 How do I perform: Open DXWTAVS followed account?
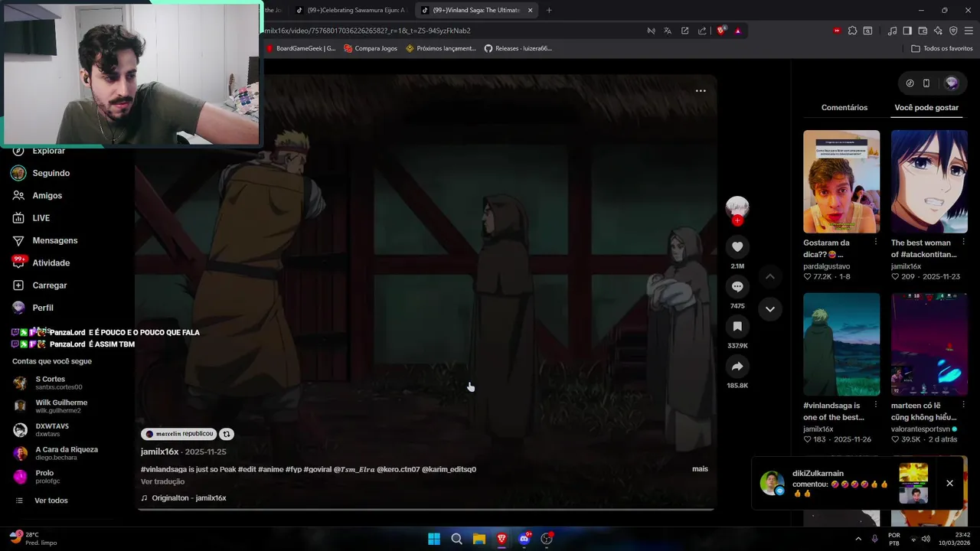52,430
